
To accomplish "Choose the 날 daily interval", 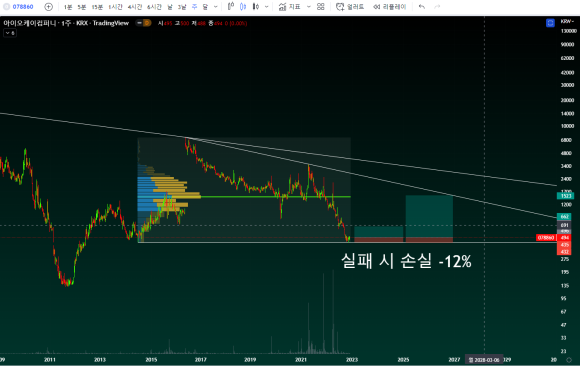I will pyautogui.click(x=170, y=7).
